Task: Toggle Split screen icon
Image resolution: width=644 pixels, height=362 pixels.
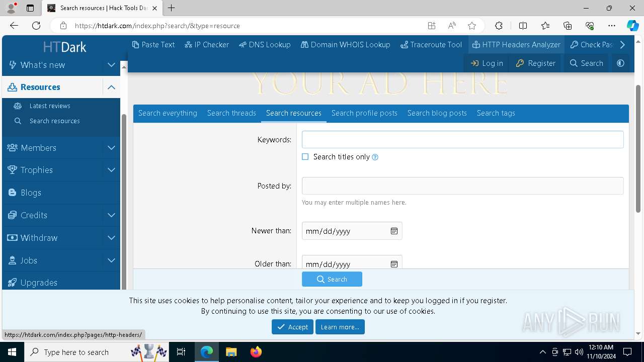Action: (x=523, y=26)
